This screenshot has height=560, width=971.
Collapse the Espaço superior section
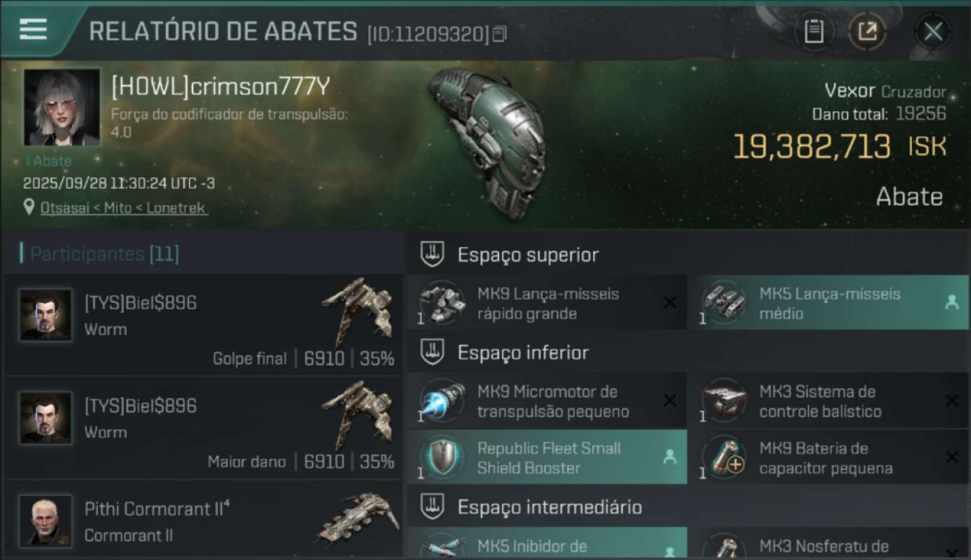(x=688, y=255)
